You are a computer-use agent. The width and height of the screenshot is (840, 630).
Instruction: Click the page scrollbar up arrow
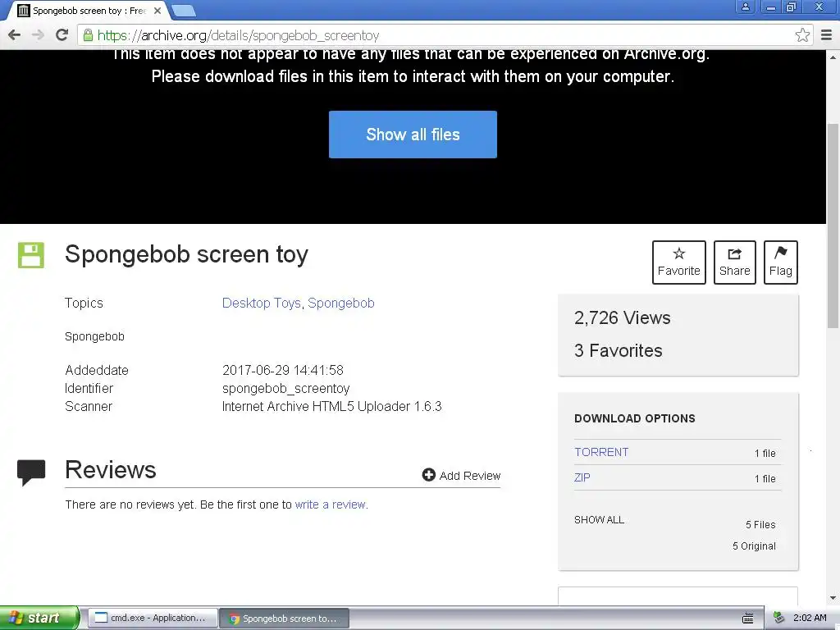click(833, 57)
